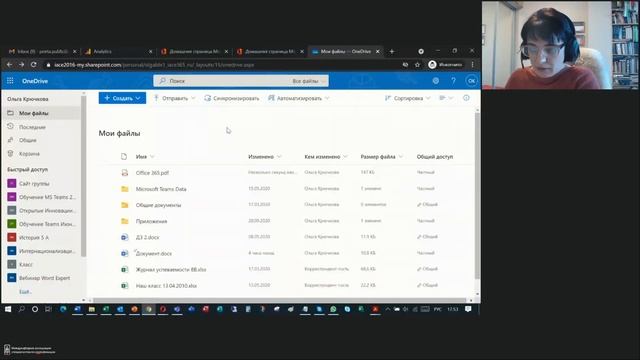Screen dimensions: 640x360
Task: Open the details info pane icon
Action: 466,98
